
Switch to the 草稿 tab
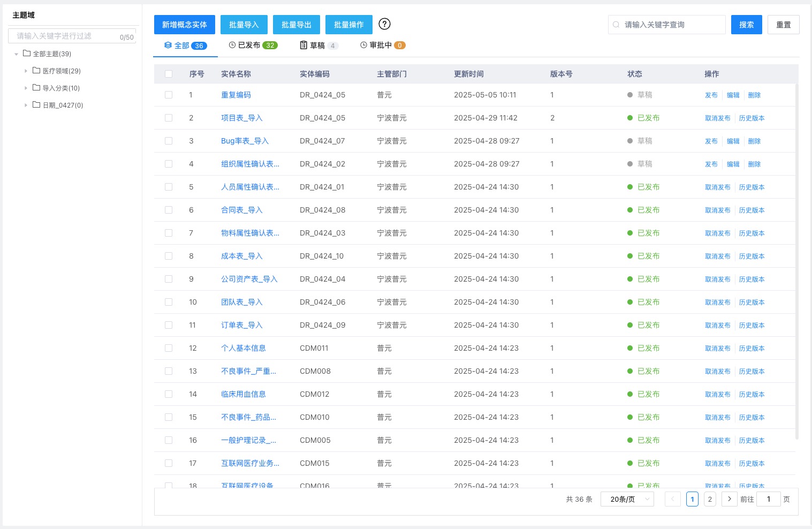coord(319,45)
